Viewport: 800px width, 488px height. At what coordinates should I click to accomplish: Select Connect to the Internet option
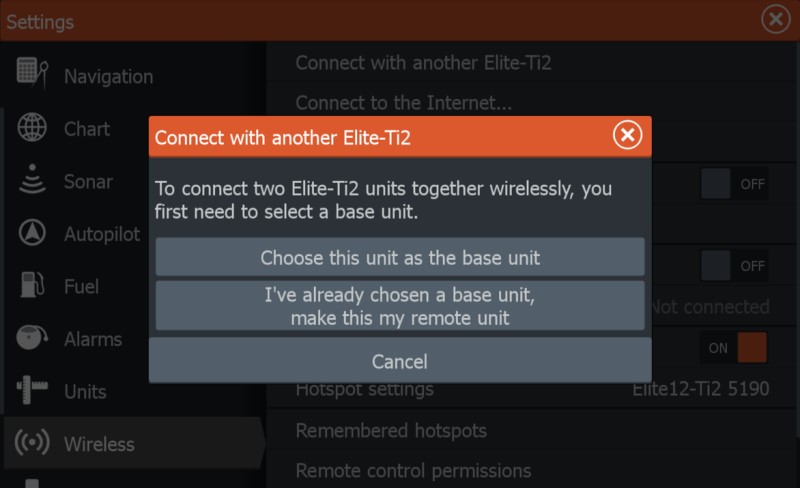click(x=404, y=102)
